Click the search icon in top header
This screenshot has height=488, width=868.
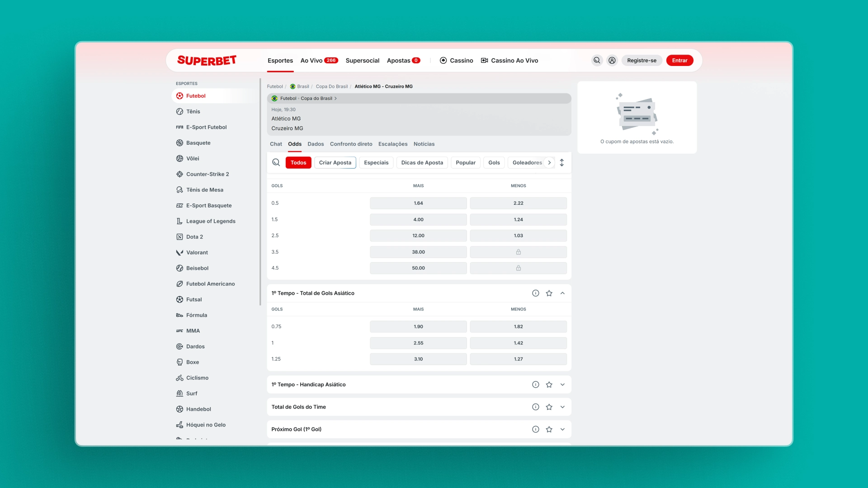pos(597,60)
